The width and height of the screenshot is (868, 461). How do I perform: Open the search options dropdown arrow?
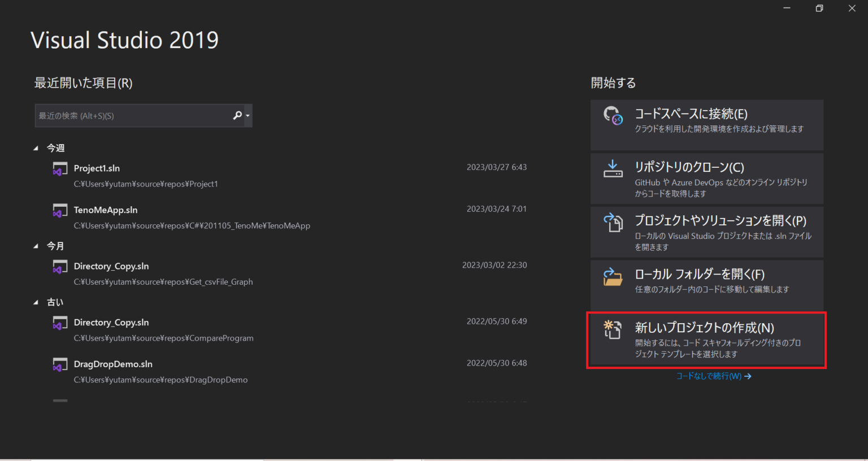(x=247, y=115)
